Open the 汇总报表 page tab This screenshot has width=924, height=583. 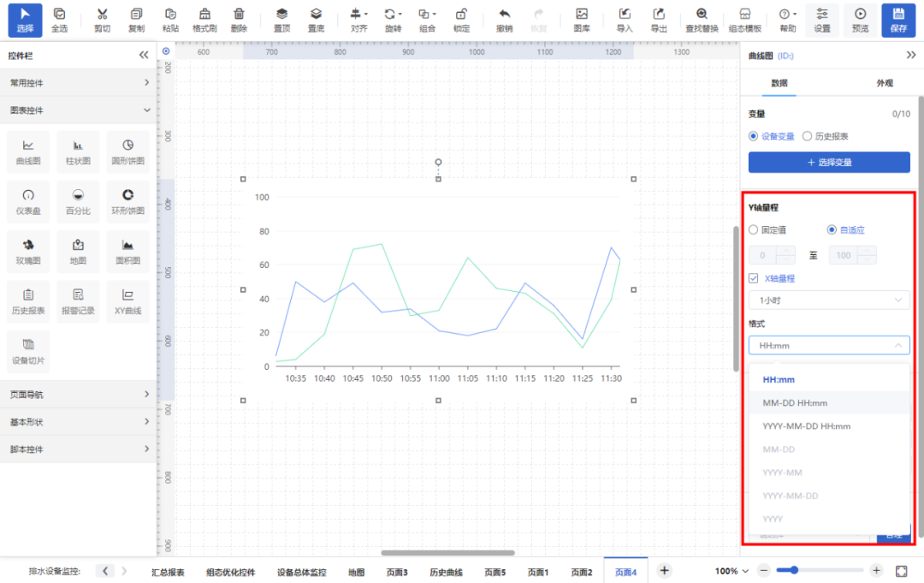(x=168, y=573)
